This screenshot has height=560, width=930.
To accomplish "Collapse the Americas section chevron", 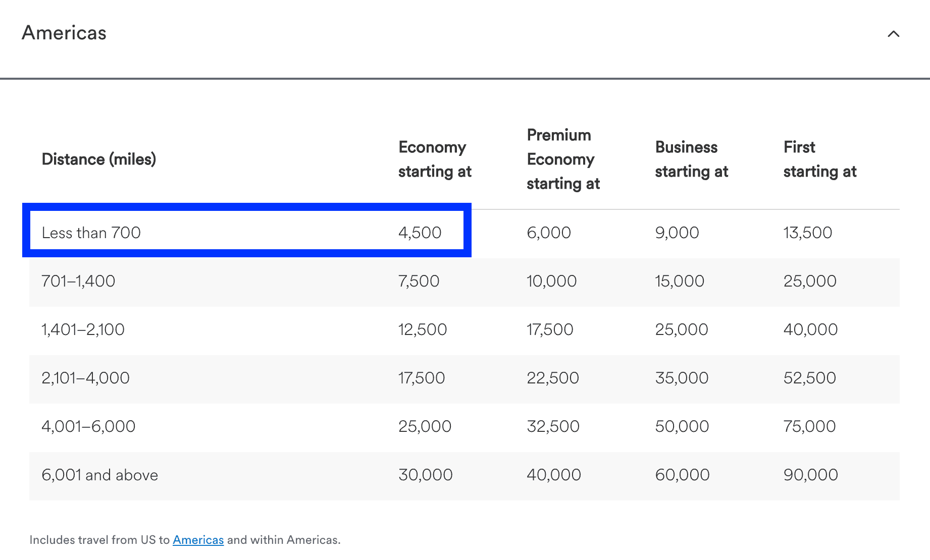I will pyautogui.click(x=893, y=34).
